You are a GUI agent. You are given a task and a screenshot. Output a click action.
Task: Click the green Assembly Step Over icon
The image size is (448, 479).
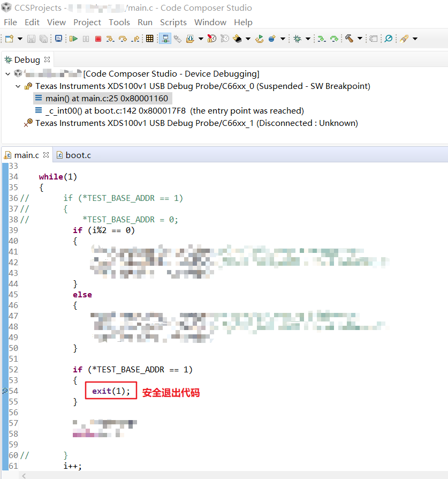coord(334,39)
